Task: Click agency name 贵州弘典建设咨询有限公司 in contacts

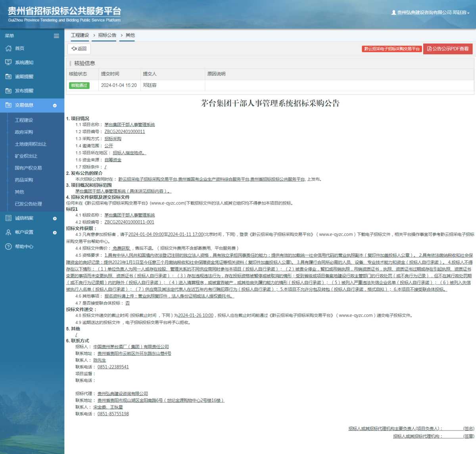Action: point(123,394)
